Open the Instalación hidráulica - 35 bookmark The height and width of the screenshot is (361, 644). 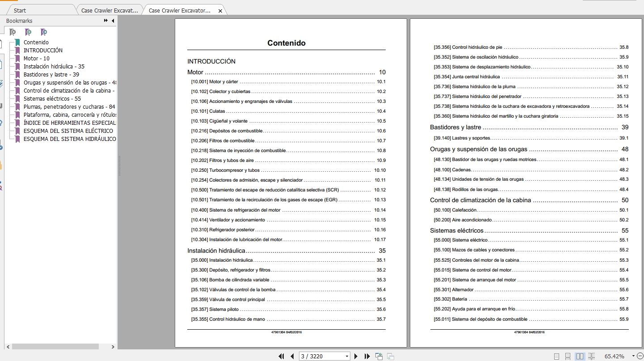click(54, 67)
